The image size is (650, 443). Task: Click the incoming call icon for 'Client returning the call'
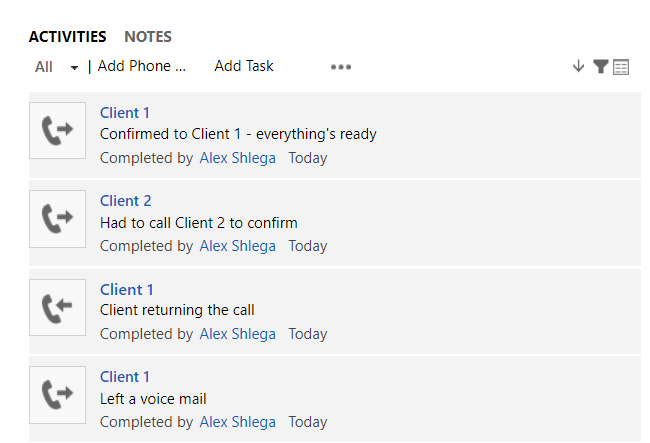(x=58, y=307)
